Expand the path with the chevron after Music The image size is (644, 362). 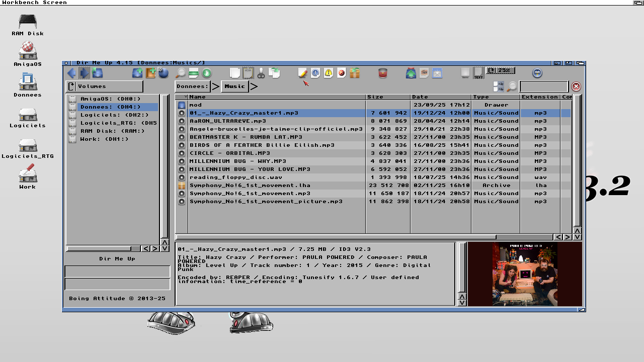254,86
